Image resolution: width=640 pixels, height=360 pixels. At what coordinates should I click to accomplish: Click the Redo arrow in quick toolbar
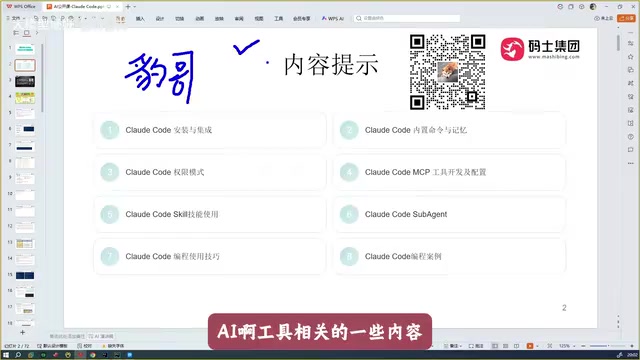[x=93, y=18]
